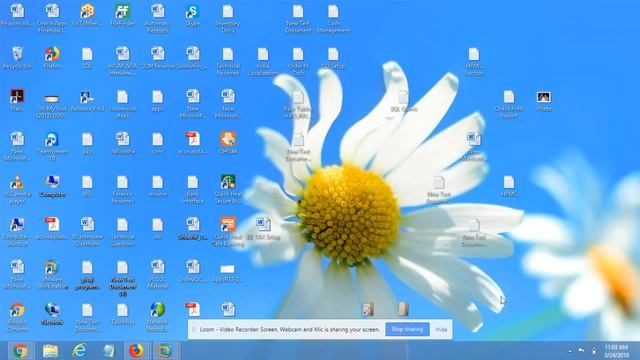
Task: Select the GoToMeeting desktop shortcut
Action: 87,16
